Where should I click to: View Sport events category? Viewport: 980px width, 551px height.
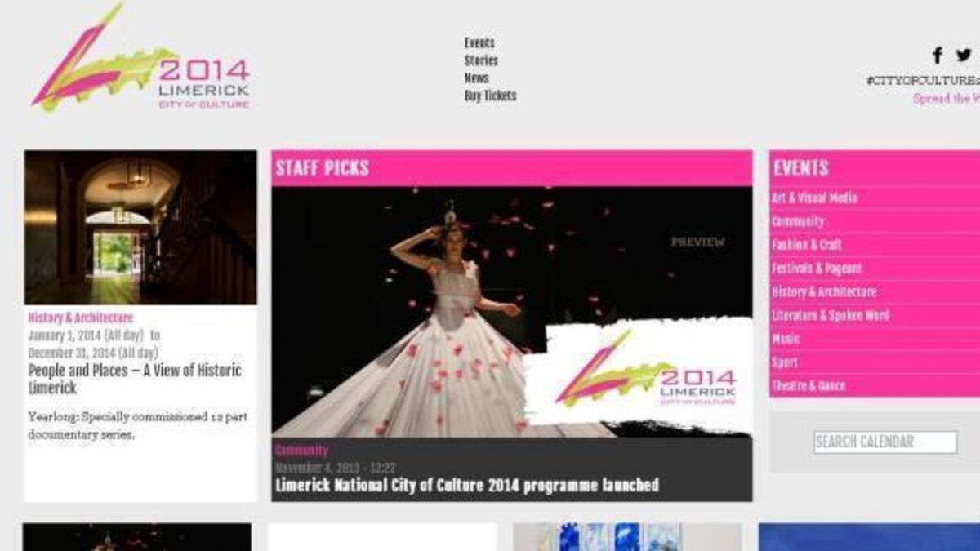point(785,362)
